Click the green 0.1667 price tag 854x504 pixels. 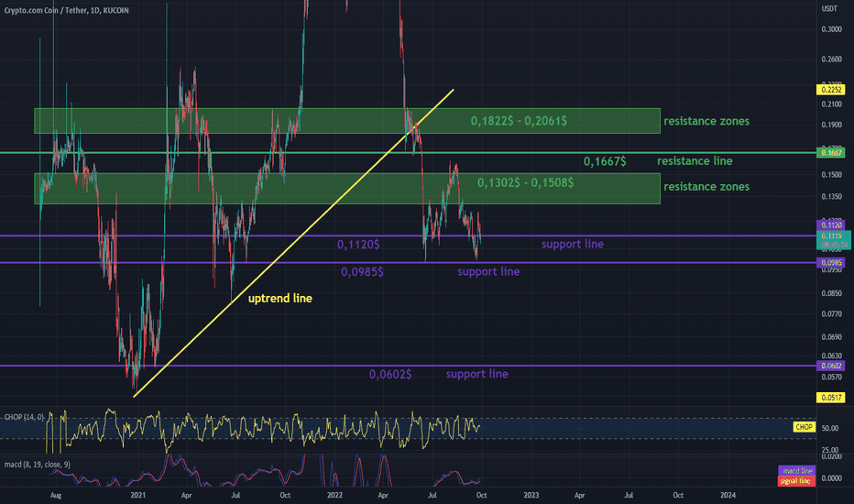coord(830,153)
